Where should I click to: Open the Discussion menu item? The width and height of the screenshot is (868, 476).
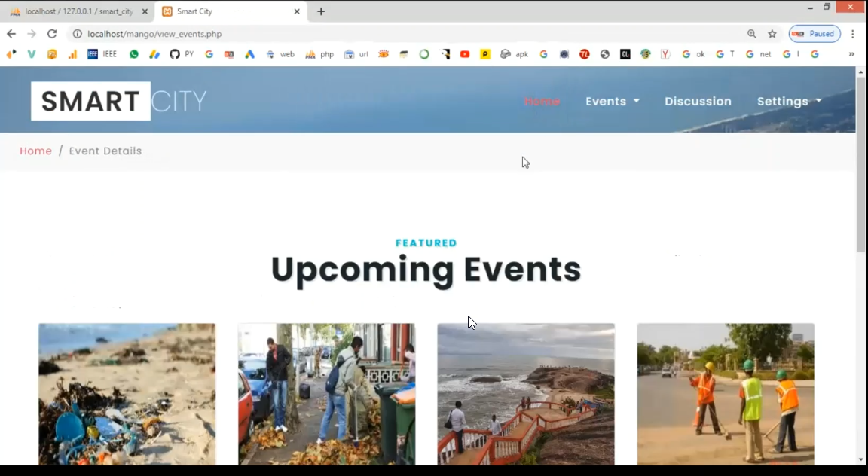(x=698, y=101)
